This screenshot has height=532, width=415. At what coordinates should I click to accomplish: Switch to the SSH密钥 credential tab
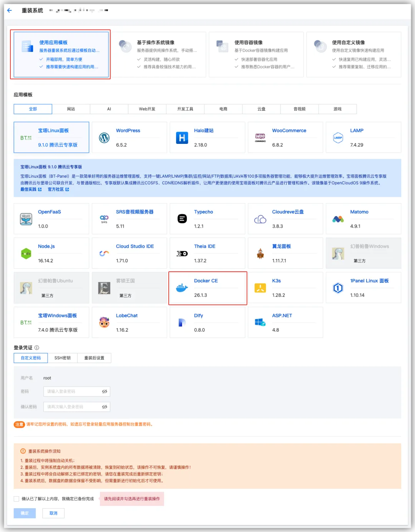62,358
